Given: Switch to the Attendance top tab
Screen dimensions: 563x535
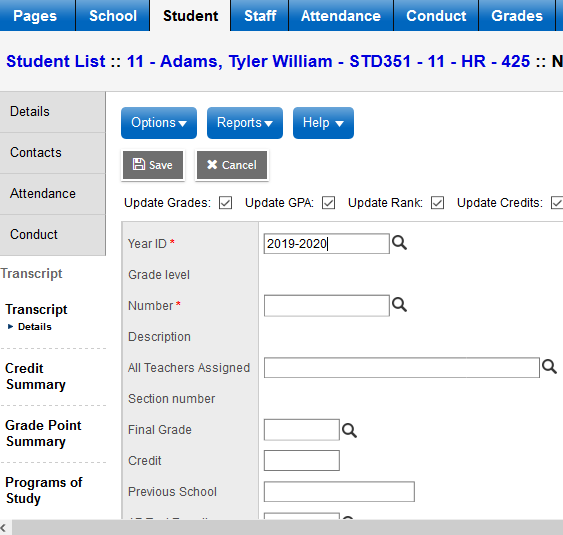Looking at the screenshot, I should [x=341, y=16].
